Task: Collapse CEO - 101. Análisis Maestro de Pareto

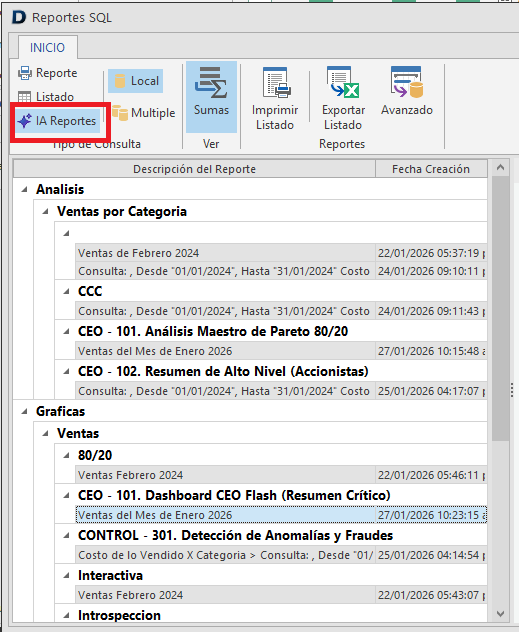Action: coord(67,331)
